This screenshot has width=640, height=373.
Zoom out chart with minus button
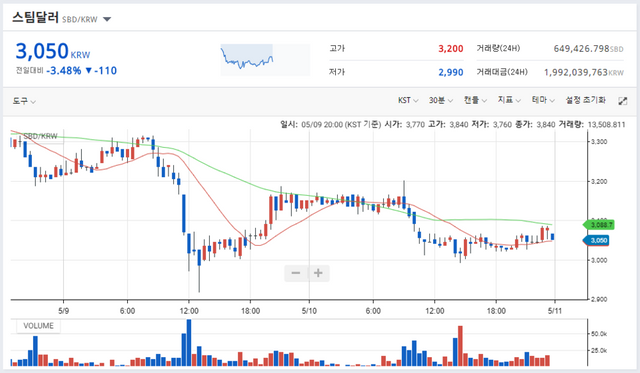point(296,273)
